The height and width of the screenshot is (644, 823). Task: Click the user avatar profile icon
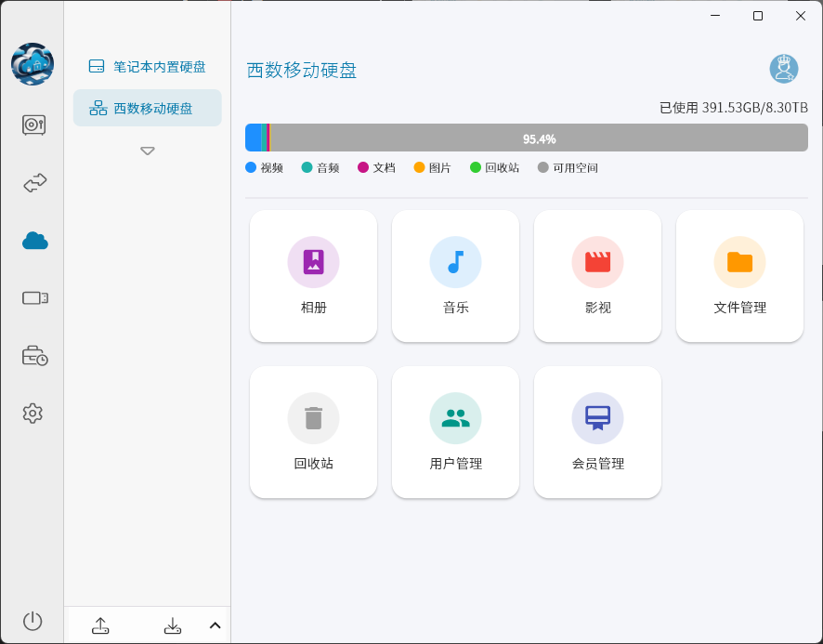click(783, 69)
